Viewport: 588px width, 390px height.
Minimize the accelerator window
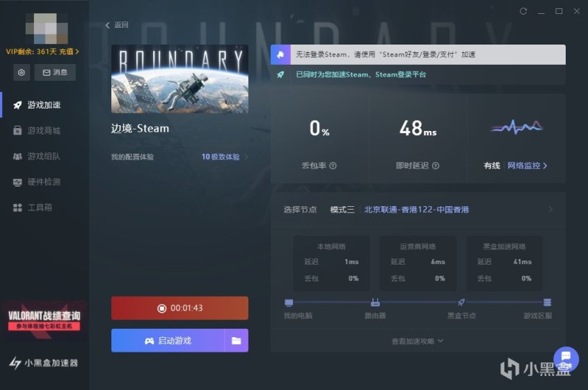pyautogui.click(x=541, y=12)
